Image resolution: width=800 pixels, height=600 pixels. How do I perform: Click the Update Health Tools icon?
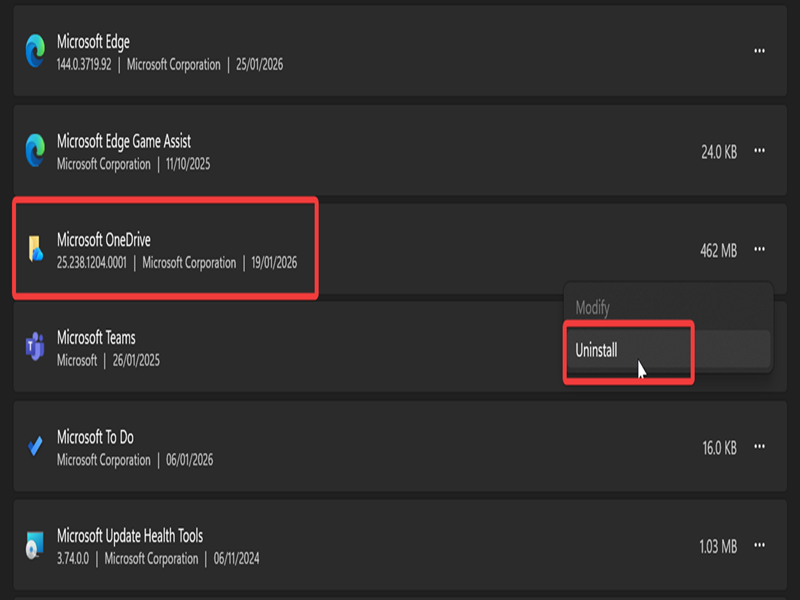[35, 546]
